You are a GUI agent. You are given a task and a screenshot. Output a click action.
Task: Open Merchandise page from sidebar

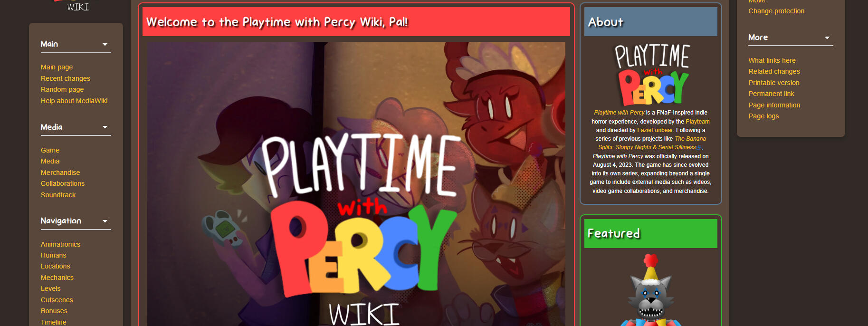tap(60, 173)
